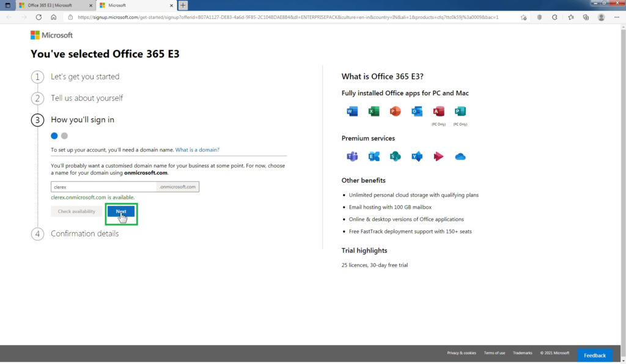The image size is (626, 364).
Task: View site information via the padlock icon
Action: 70,17
